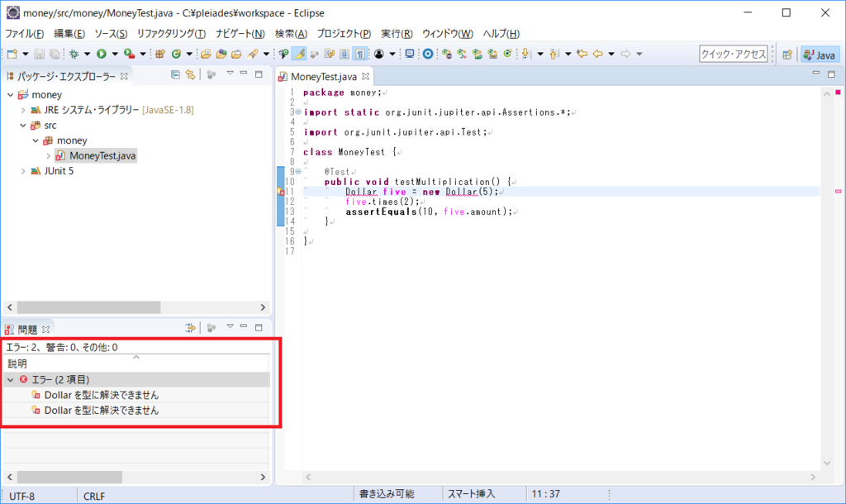Click the Last Edit Location icon
Viewport: 846px width, 504px height.
(x=582, y=54)
